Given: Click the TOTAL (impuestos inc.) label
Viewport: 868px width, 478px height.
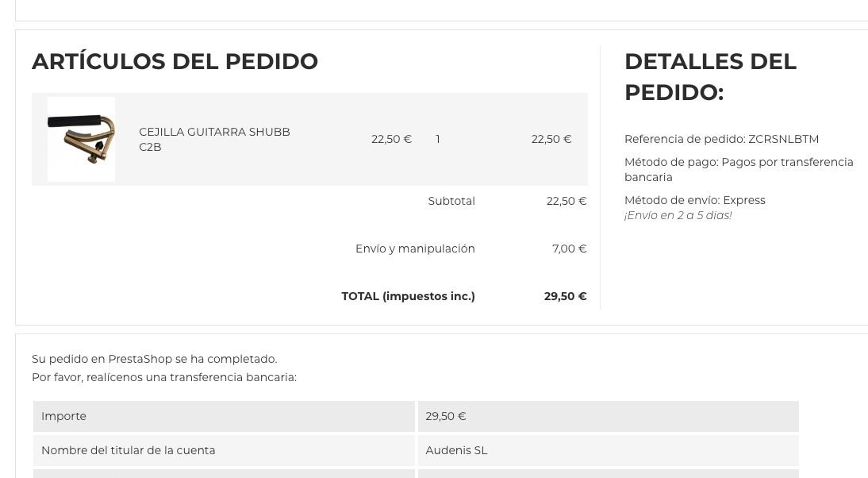Looking at the screenshot, I should pos(408,296).
